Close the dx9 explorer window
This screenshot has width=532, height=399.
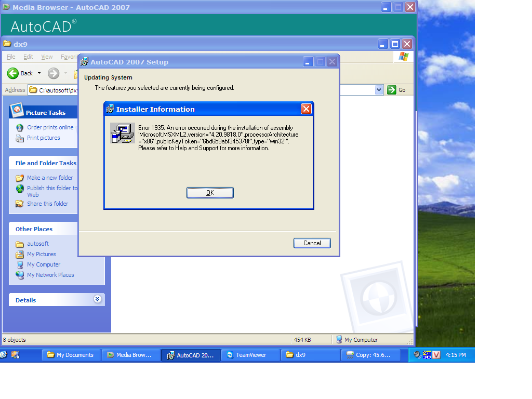(407, 44)
